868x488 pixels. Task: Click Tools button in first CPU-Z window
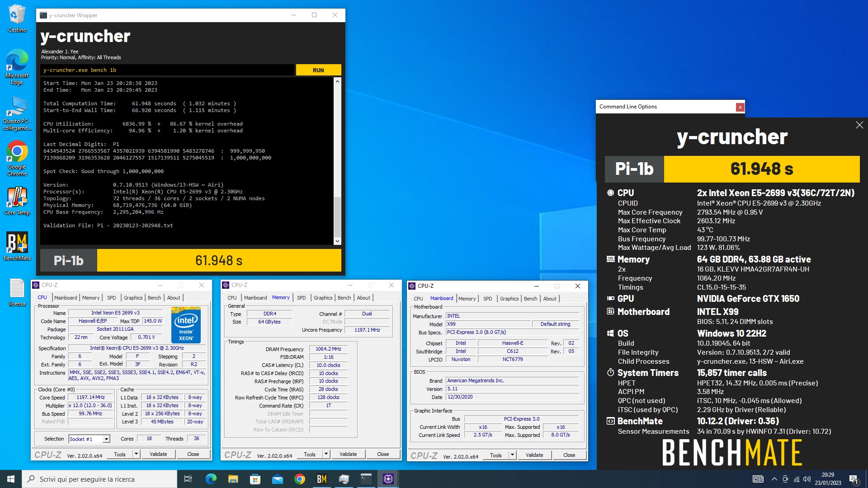pyautogui.click(x=120, y=454)
